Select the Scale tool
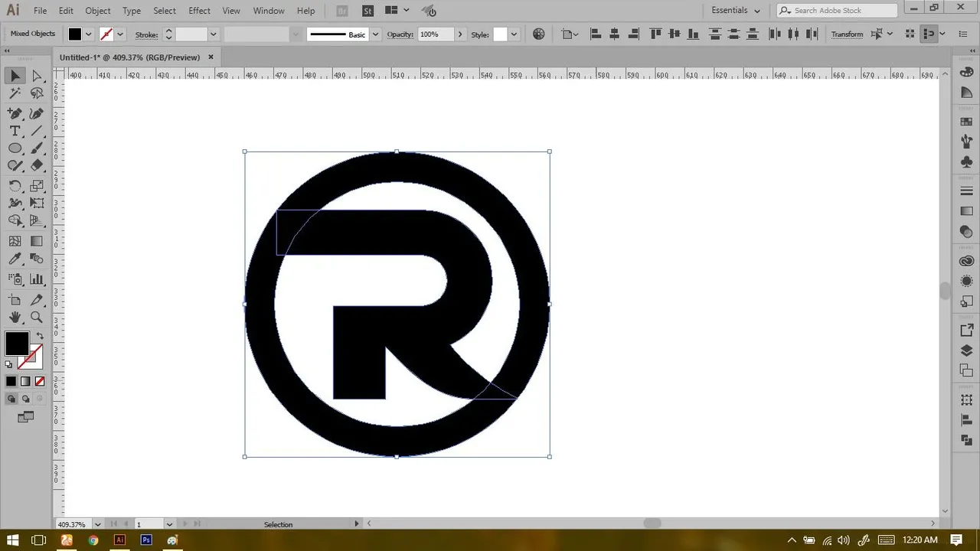 [x=37, y=186]
